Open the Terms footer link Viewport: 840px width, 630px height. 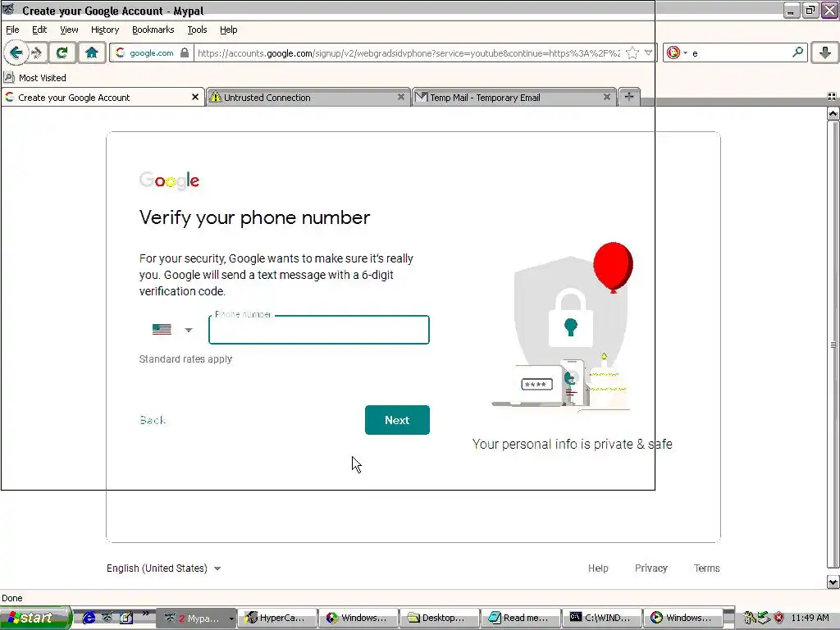click(706, 568)
